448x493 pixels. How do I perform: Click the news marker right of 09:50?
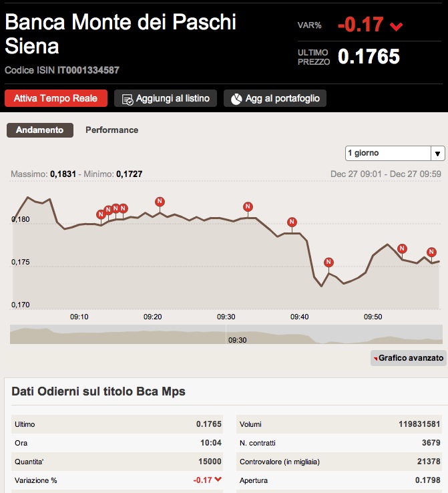click(402, 249)
